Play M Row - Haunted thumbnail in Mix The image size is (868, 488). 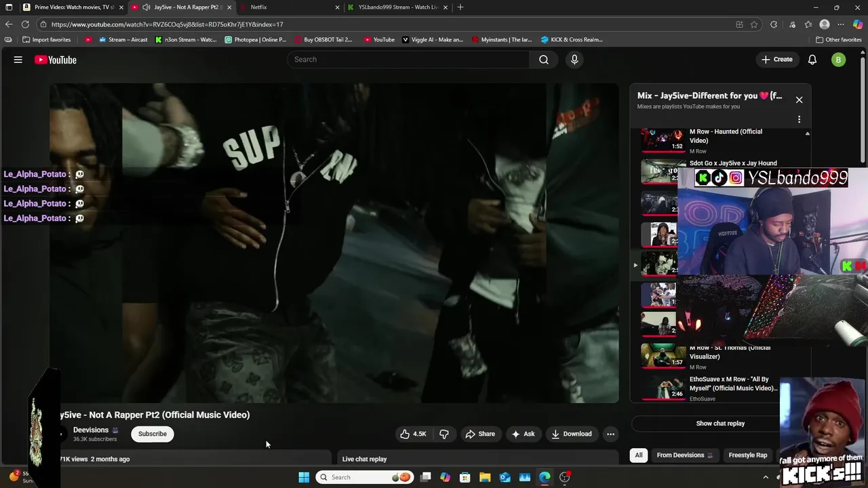663,140
